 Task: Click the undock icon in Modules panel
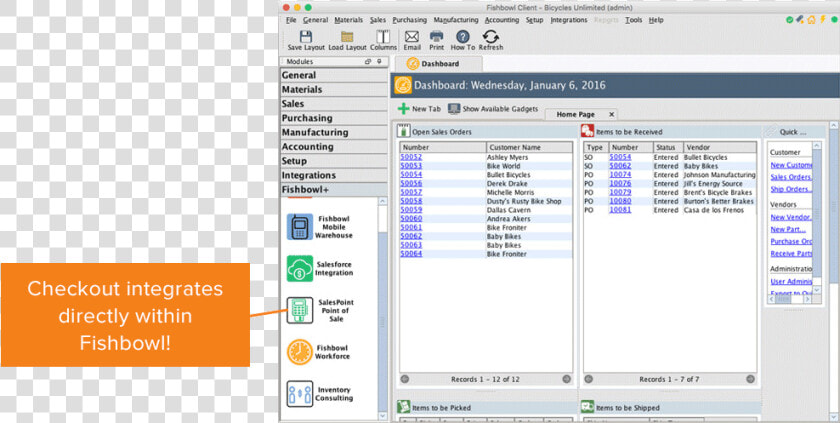point(368,62)
